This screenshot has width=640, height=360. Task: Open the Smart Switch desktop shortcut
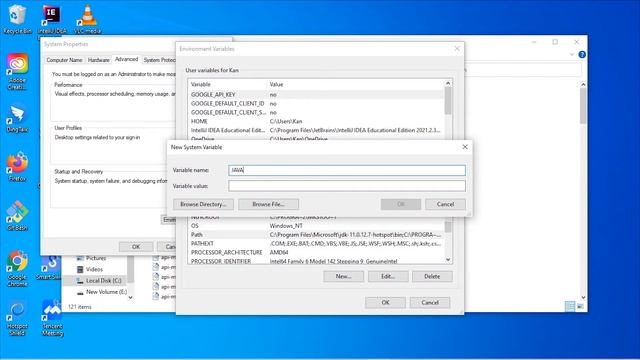[x=50, y=268]
